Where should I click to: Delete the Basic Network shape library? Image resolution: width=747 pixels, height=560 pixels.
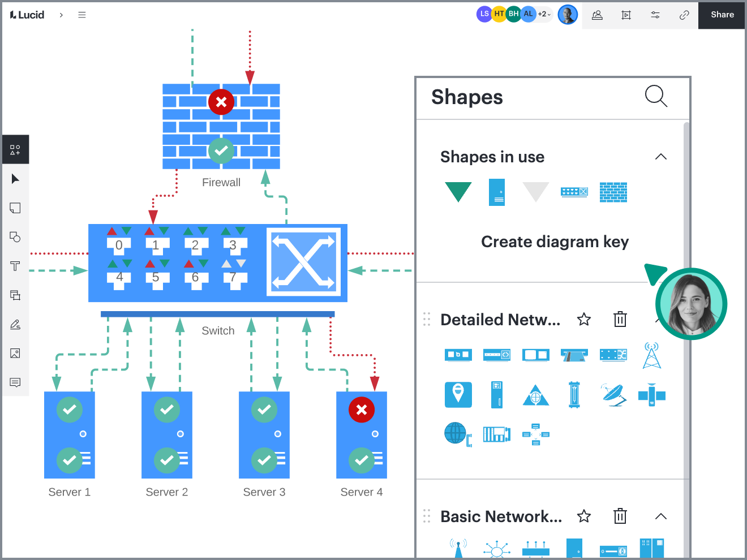click(620, 516)
